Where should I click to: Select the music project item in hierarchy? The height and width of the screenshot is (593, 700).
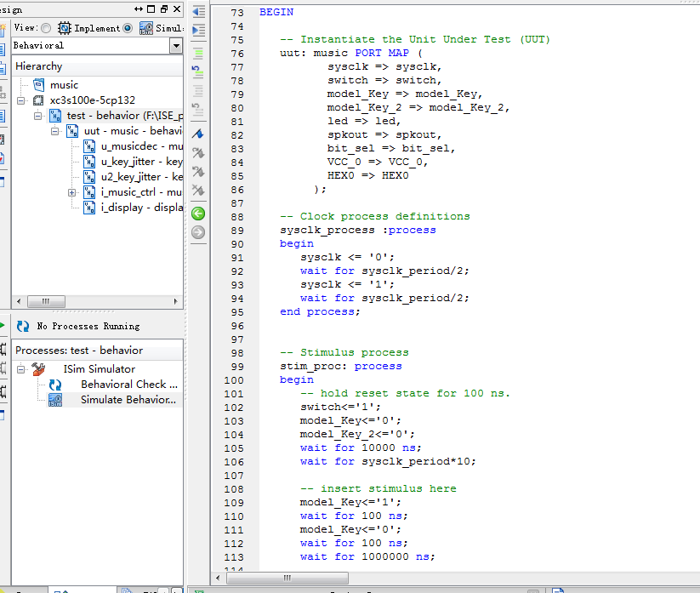click(64, 85)
